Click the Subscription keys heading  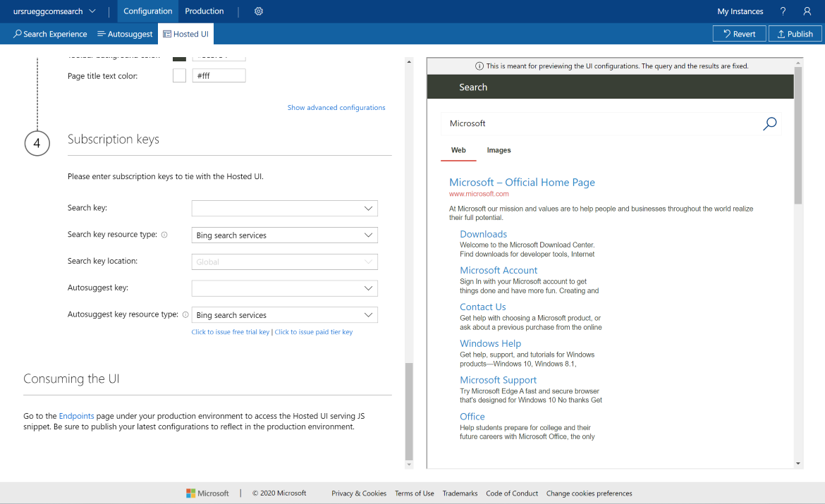(x=113, y=140)
